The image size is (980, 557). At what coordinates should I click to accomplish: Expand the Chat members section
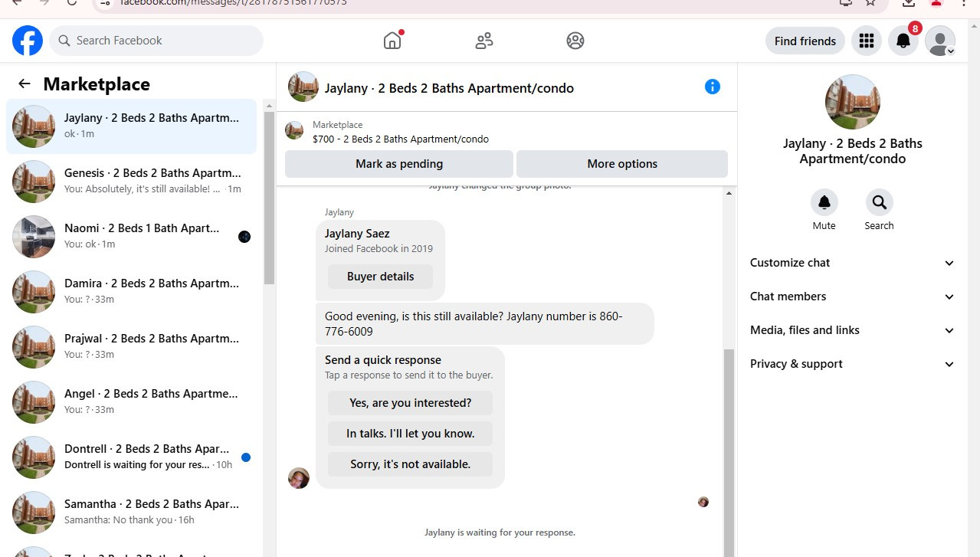[x=852, y=297]
